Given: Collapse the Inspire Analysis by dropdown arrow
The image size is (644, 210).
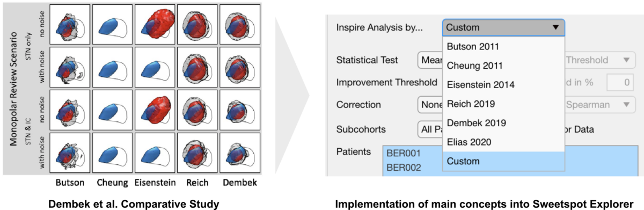Looking at the screenshot, I should click(x=555, y=27).
